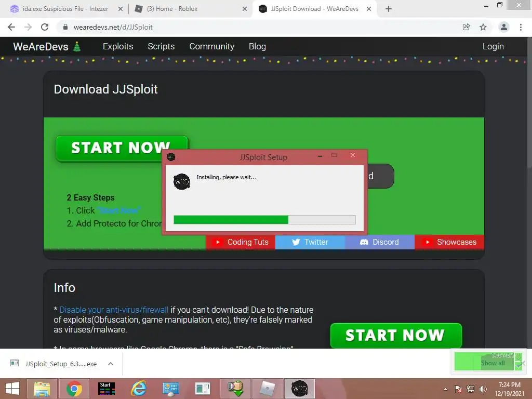Click network tray icon
The height and width of the screenshot is (399, 532).
pos(470,389)
